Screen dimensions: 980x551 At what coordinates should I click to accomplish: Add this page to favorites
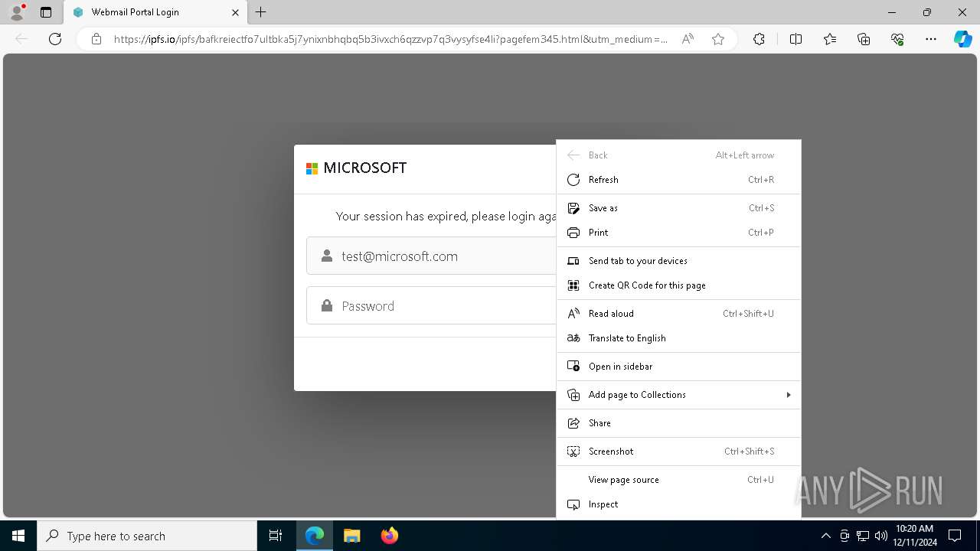coord(718,39)
